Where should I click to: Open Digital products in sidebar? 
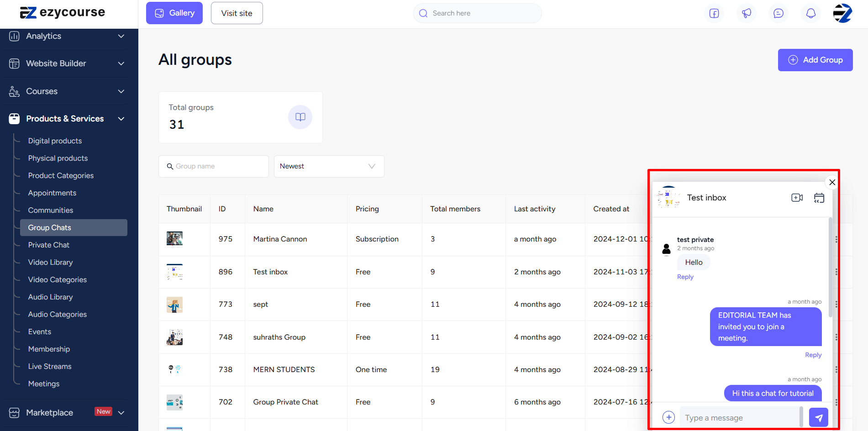pos(55,141)
